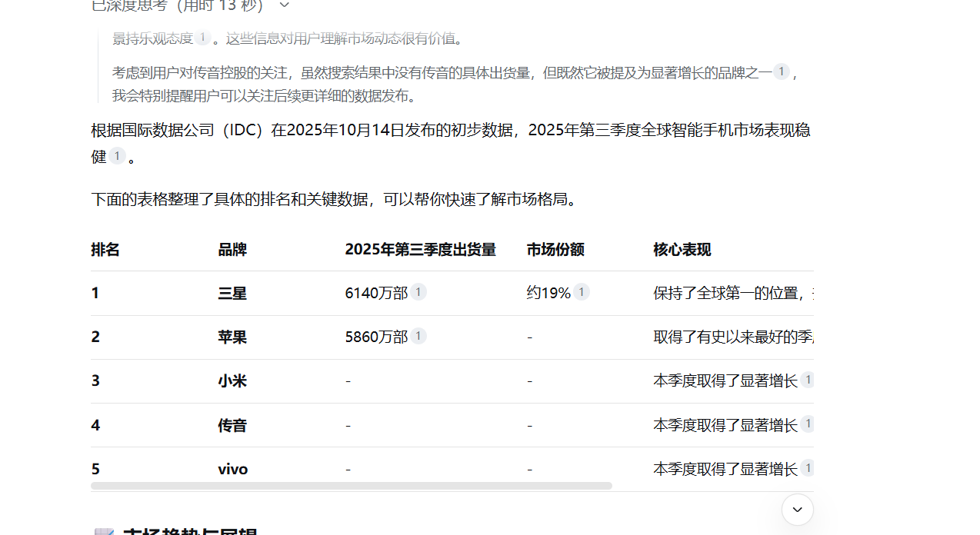Image resolution: width=980 pixels, height=535 pixels.
Task: Open citation badge in the 小米 row
Action: 808,380
